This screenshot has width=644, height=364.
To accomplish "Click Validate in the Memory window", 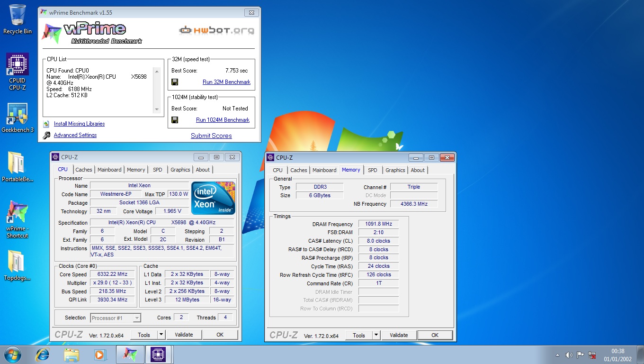I will pos(399,335).
